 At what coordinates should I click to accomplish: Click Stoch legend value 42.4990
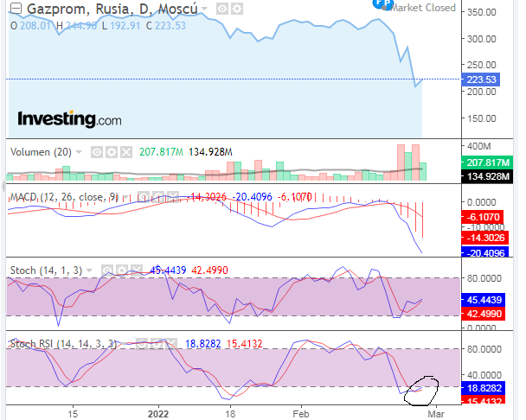[x=209, y=270]
